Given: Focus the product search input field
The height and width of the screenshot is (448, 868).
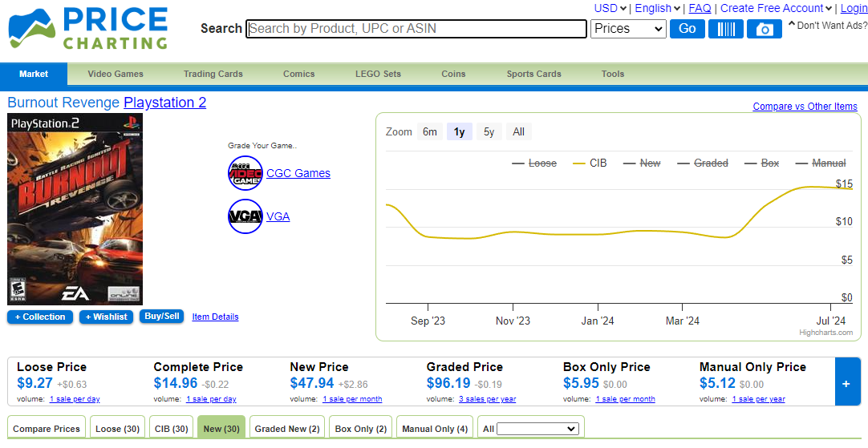Looking at the screenshot, I should [416, 29].
